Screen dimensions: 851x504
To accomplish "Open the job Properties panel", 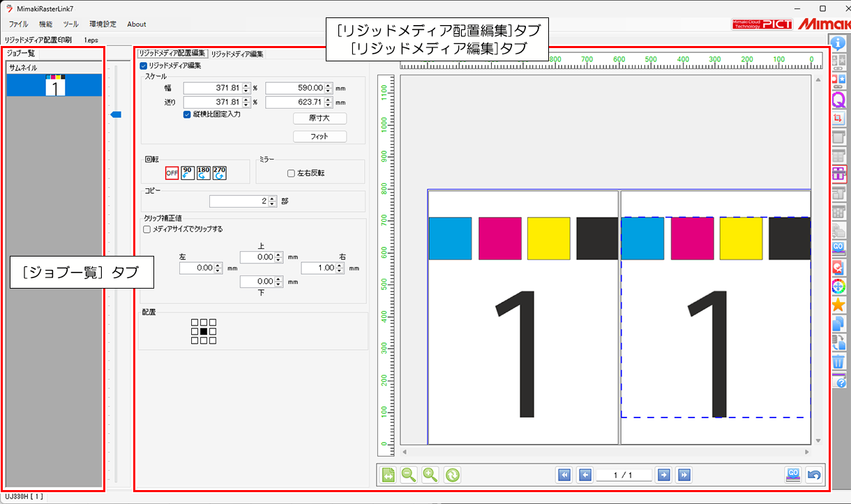I will click(839, 43).
